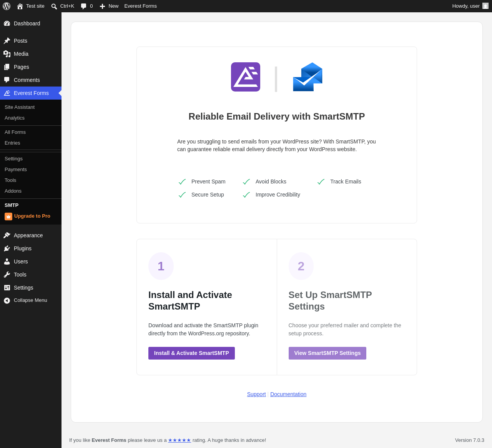Click the Settings sliders icon
492x448 pixels.
(x=7, y=288)
